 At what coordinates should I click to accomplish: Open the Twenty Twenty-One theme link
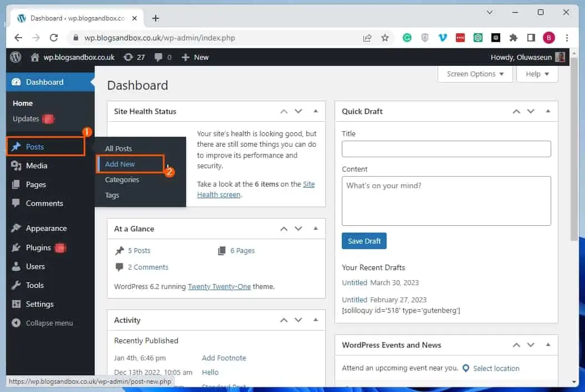[x=219, y=286]
